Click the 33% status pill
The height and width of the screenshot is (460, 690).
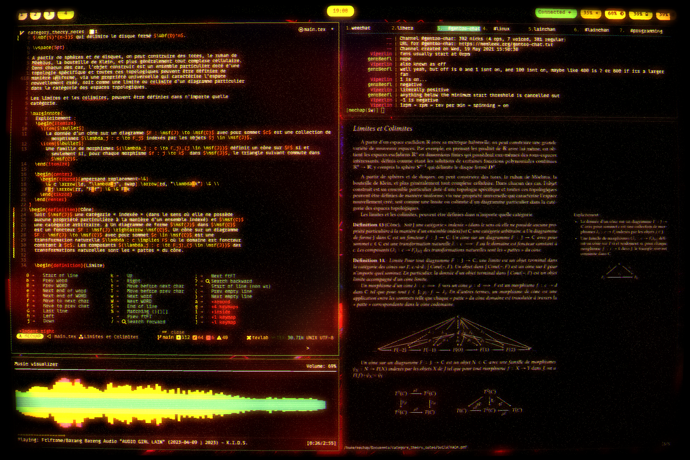click(590, 14)
